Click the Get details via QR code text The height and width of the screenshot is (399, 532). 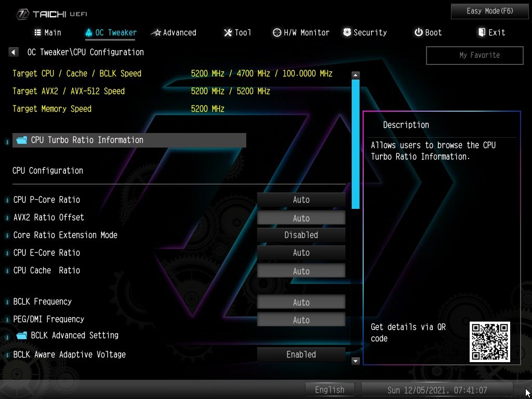408,333
